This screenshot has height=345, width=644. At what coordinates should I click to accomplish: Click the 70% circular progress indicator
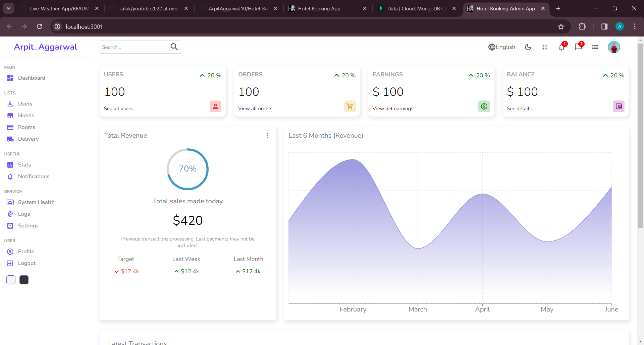(x=187, y=169)
